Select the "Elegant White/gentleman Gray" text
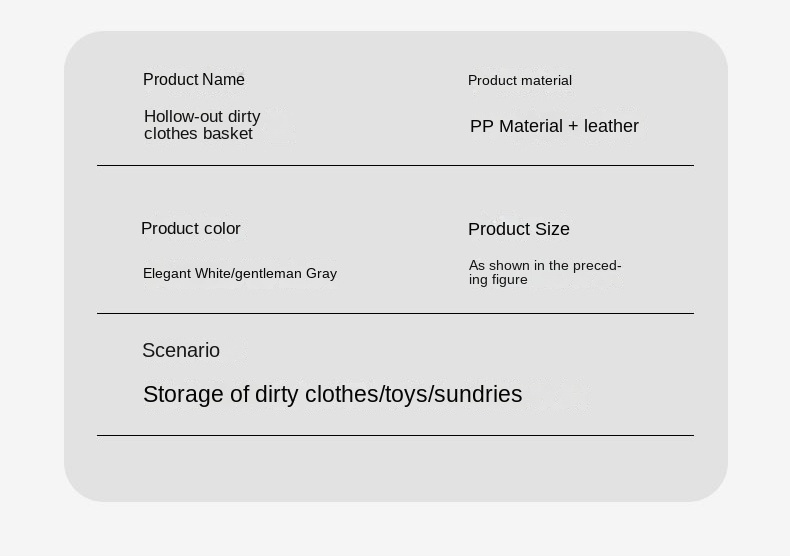 pyautogui.click(x=240, y=274)
